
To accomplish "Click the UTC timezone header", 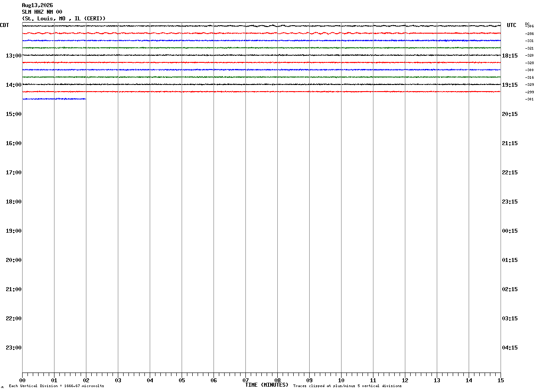I will pyautogui.click(x=512, y=25).
